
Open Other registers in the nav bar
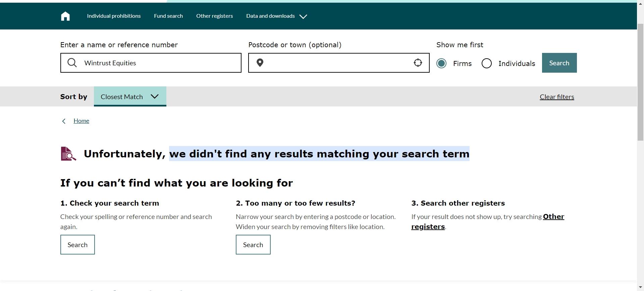214,16
